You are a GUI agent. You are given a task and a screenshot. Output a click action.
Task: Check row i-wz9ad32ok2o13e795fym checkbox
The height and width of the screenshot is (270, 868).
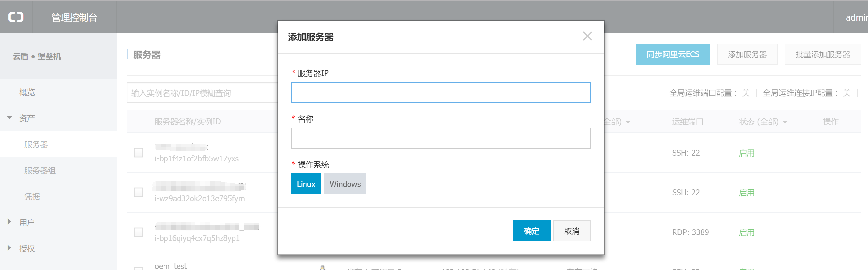[138, 192]
